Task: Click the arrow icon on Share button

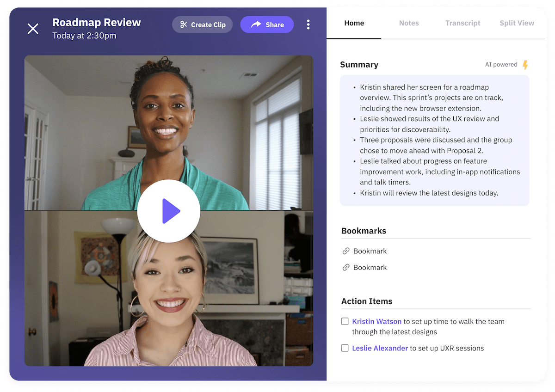Action: [x=256, y=24]
